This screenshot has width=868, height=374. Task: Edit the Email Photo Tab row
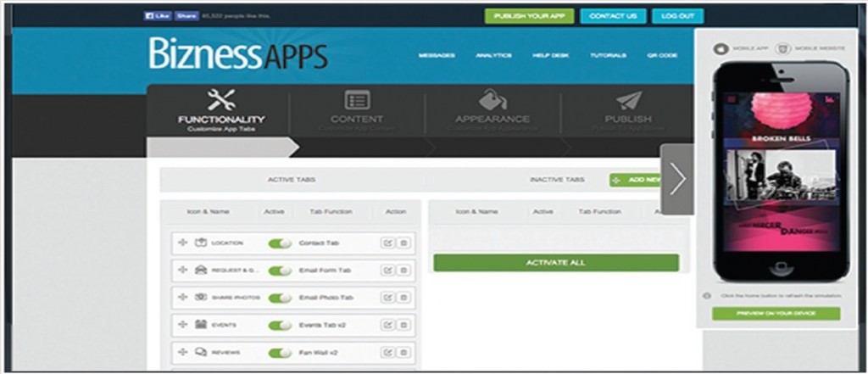(388, 298)
